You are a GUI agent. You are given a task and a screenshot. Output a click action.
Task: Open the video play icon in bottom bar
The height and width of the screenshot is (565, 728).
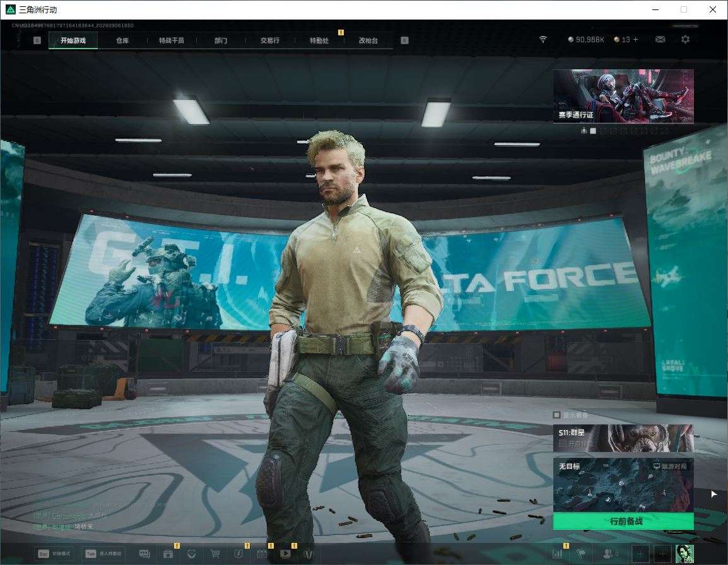point(285,554)
